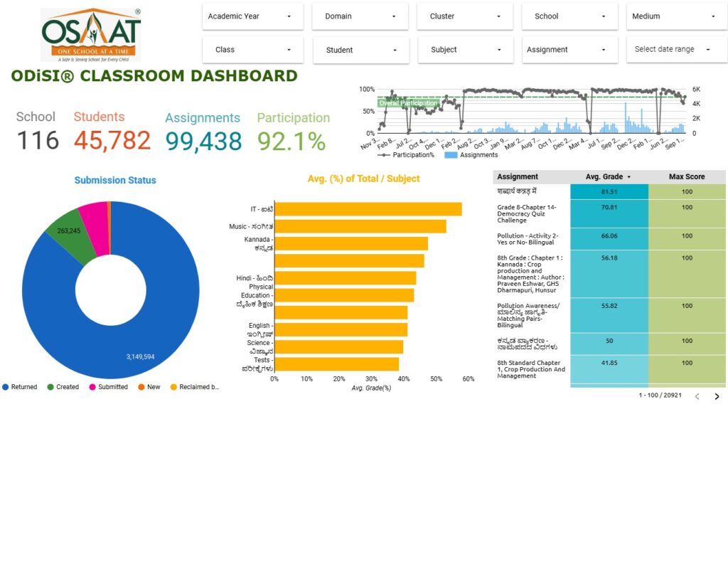Click the Assignment column header
The image size is (728, 562).
click(x=518, y=176)
